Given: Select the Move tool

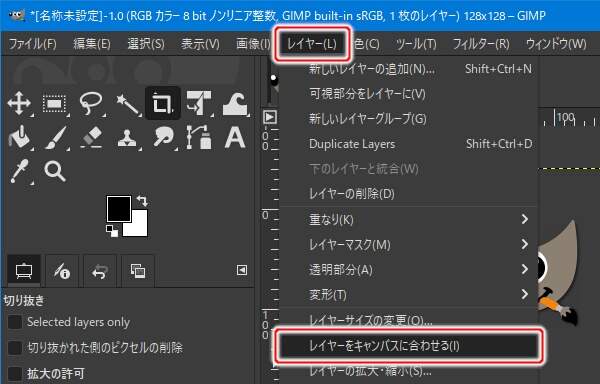Looking at the screenshot, I should (19, 103).
